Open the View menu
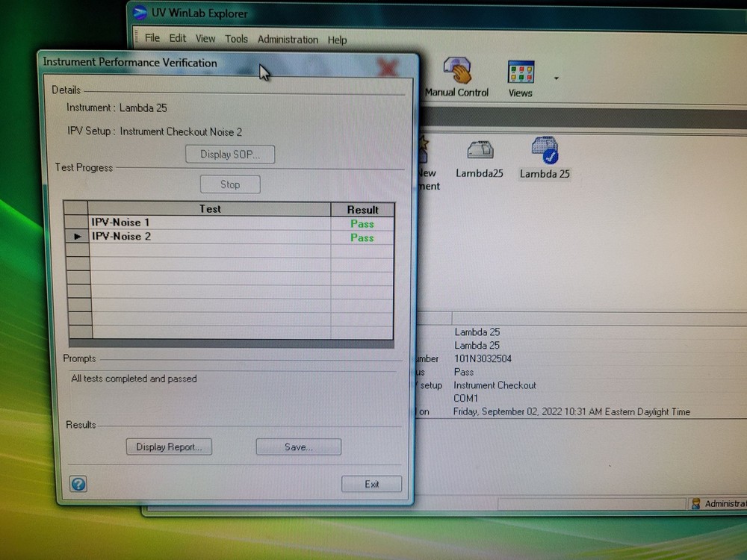Screen dimensions: 747x560 pyautogui.click(x=205, y=39)
